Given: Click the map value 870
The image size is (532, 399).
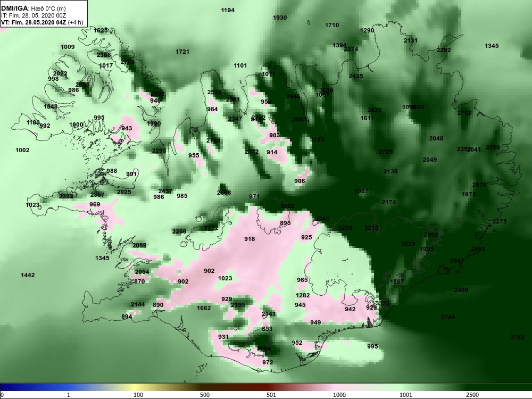Looking at the screenshot, I should (139, 281).
